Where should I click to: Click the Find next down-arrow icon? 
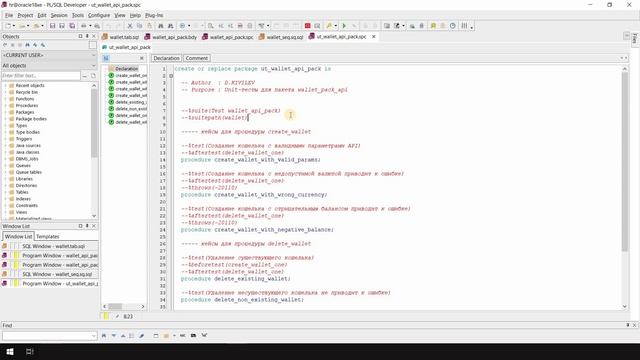click(113, 336)
